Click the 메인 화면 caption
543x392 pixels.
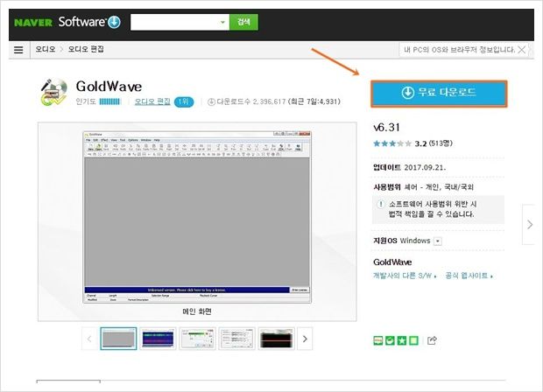click(197, 311)
